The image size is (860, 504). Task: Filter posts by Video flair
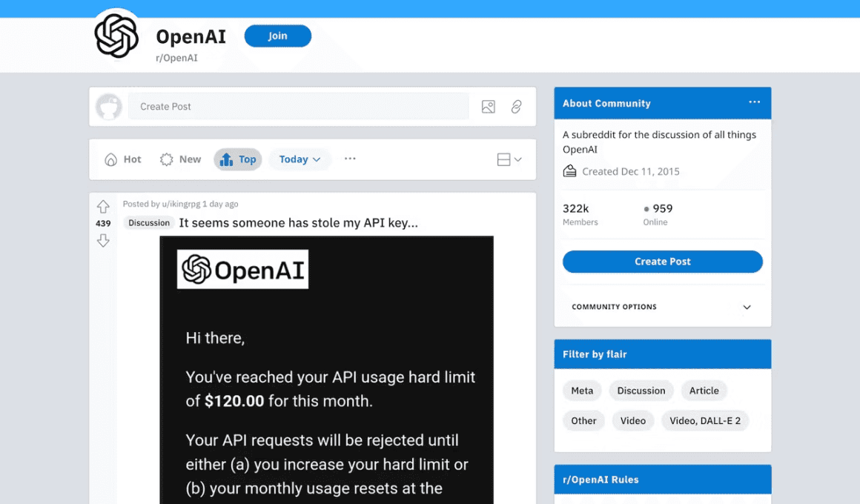tap(633, 421)
